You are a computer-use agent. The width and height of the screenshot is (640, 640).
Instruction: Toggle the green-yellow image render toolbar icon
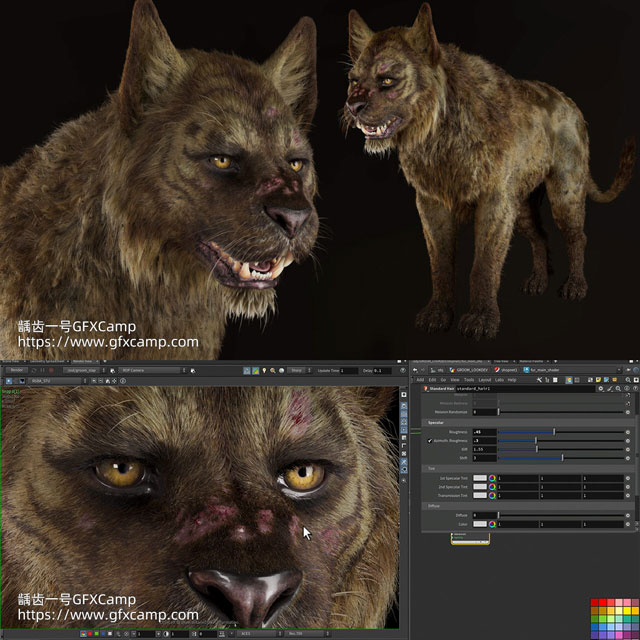(256, 371)
